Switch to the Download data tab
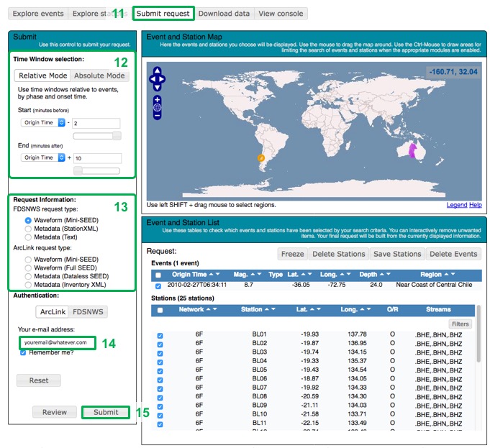The image size is (490, 448). pos(224,14)
